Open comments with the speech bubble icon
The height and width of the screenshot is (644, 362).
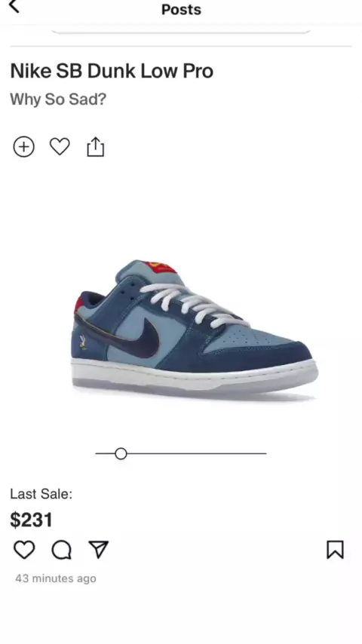click(x=62, y=550)
